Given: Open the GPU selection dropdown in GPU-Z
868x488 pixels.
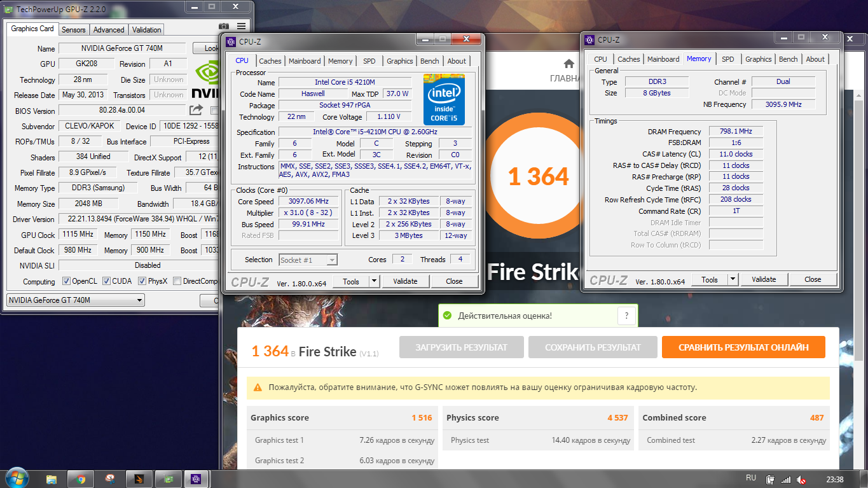Looking at the screenshot, I should [x=76, y=300].
